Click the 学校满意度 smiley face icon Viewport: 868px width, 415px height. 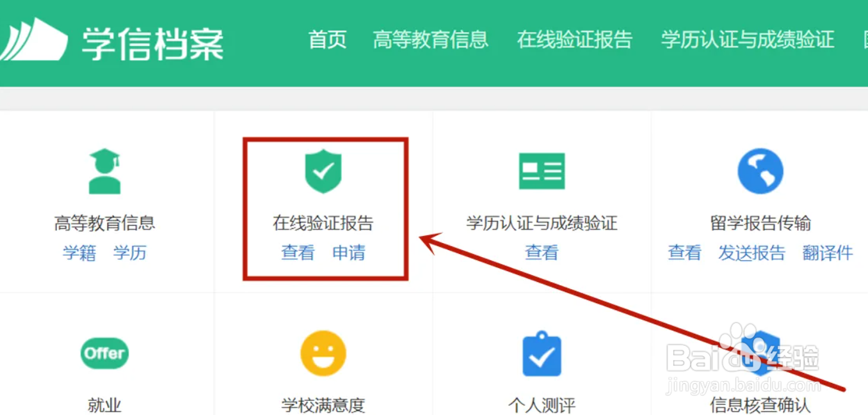[x=323, y=353]
